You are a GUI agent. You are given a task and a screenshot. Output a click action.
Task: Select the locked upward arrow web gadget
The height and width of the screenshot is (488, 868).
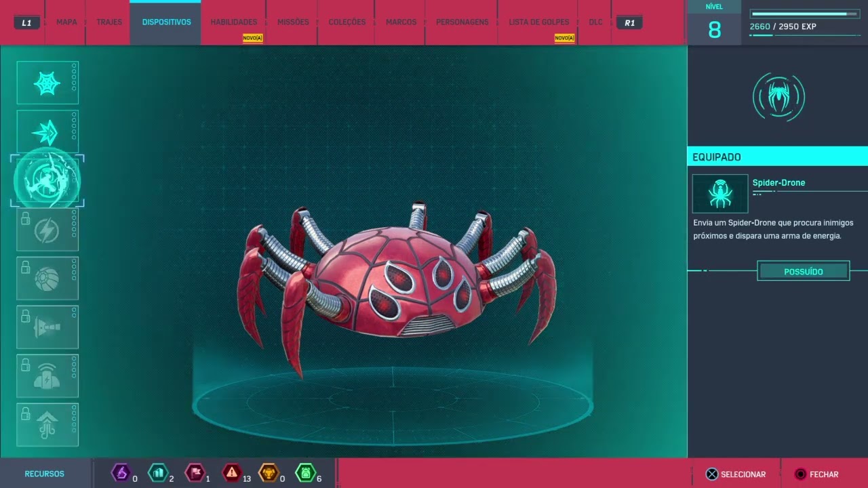coord(47,425)
